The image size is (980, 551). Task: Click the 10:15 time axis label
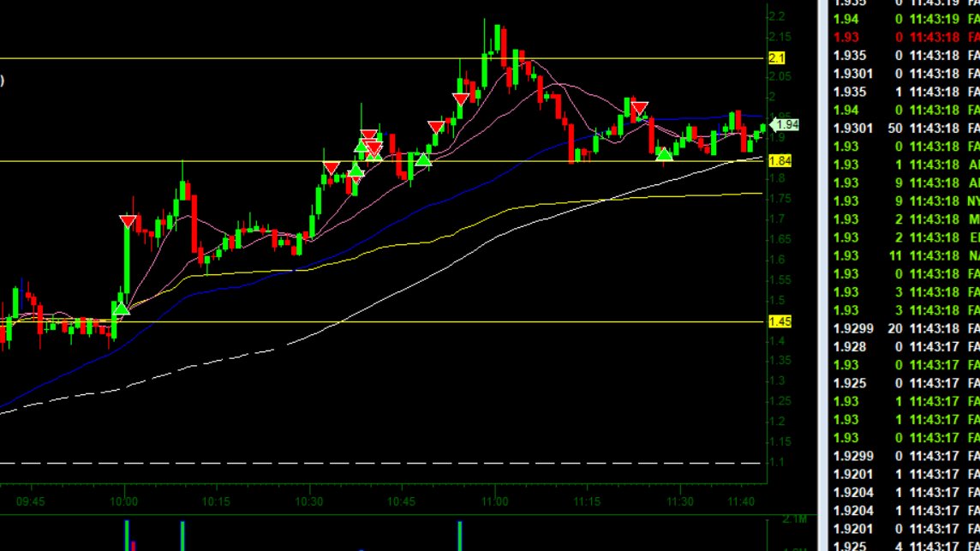coord(216,501)
